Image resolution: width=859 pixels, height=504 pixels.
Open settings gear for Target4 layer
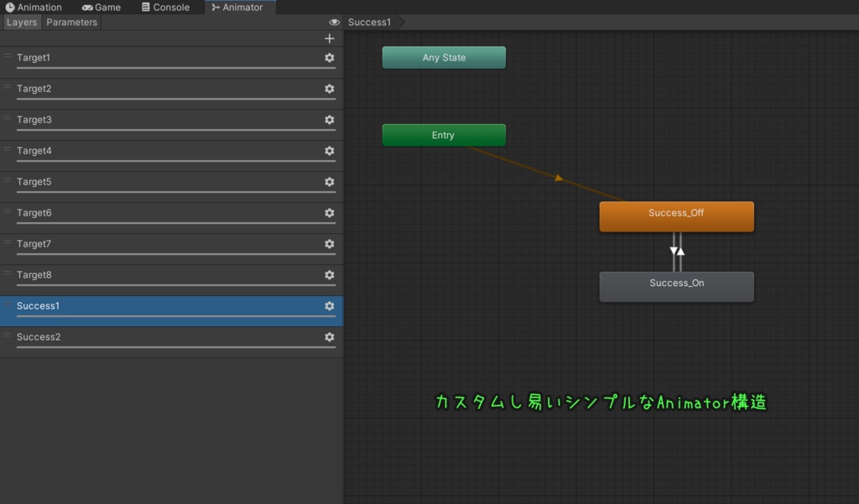[329, 151]
